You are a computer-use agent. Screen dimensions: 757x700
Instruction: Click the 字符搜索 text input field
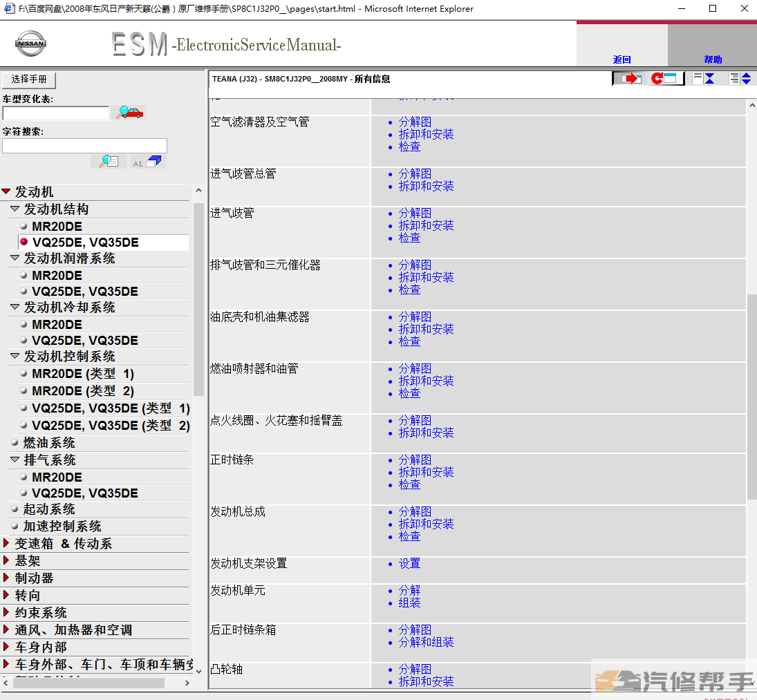[84, 146]
